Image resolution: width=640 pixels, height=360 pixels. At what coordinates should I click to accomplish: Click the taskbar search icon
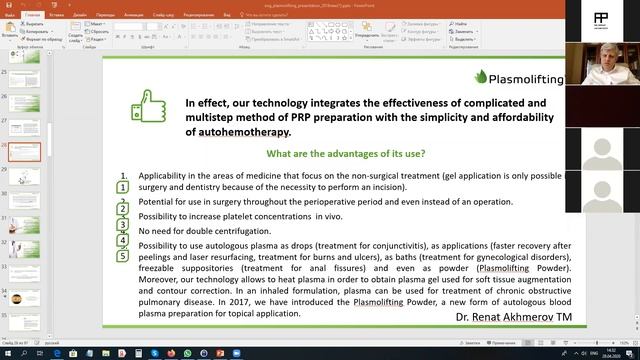[24, 353]
